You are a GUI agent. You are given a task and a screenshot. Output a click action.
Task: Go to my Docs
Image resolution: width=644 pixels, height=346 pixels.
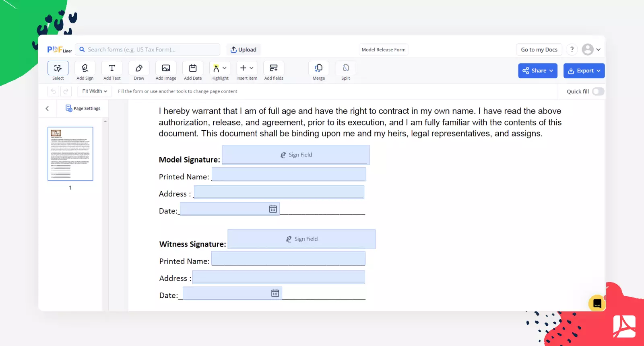pyautogui.click(x=539, y=49)
